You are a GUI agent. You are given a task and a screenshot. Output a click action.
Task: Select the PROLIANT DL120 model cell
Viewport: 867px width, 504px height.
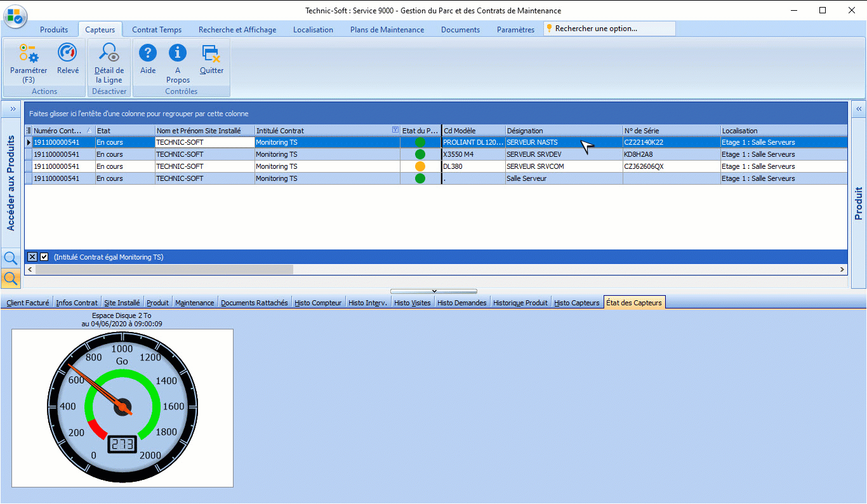[473, 142]
